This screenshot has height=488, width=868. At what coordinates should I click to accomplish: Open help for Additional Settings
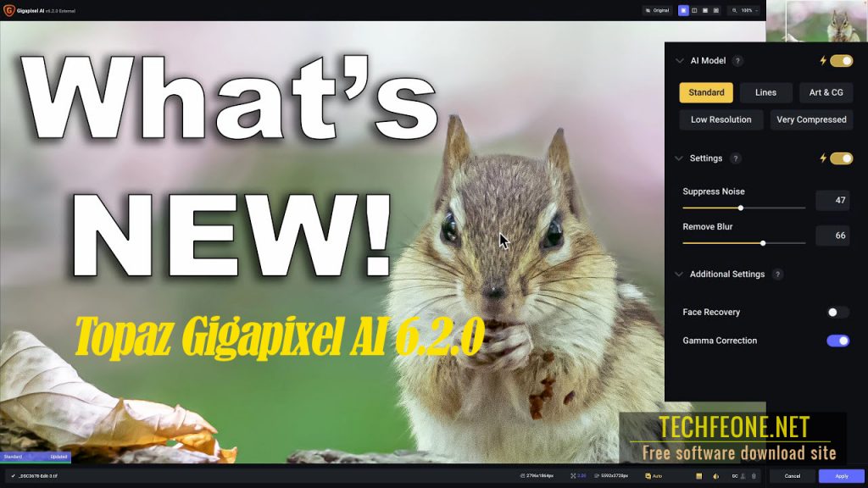778,274
